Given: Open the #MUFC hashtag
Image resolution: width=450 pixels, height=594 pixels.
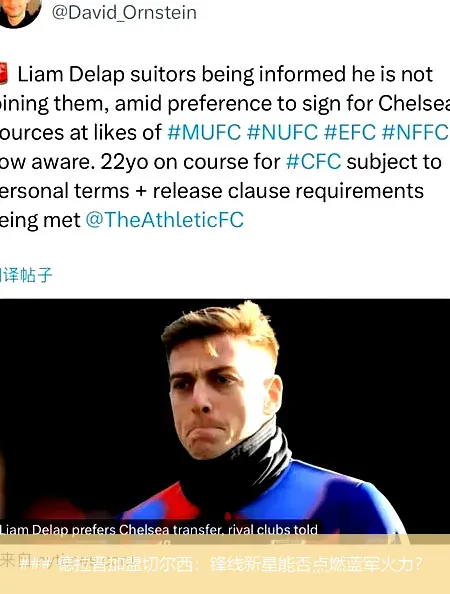Looking at the screenshot, I should [x=204, y=133].
